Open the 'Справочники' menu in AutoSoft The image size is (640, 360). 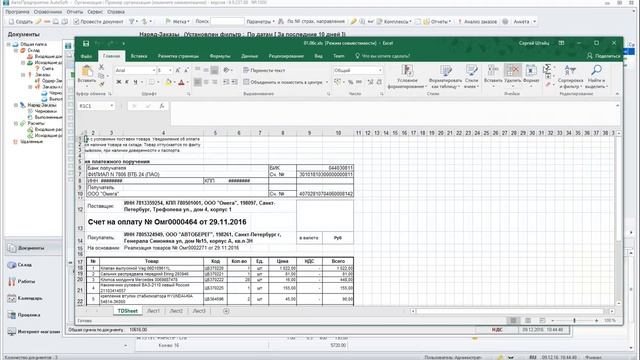click(x=48, y=12)
